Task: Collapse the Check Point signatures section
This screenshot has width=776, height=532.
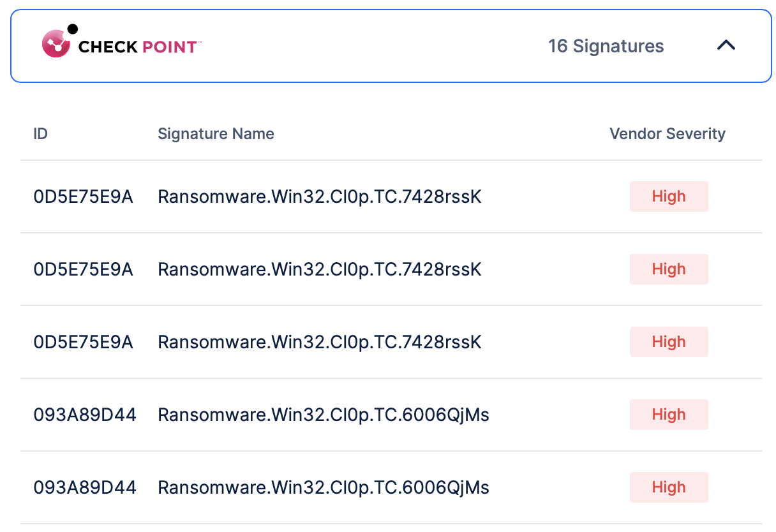Action: point(726,46)
